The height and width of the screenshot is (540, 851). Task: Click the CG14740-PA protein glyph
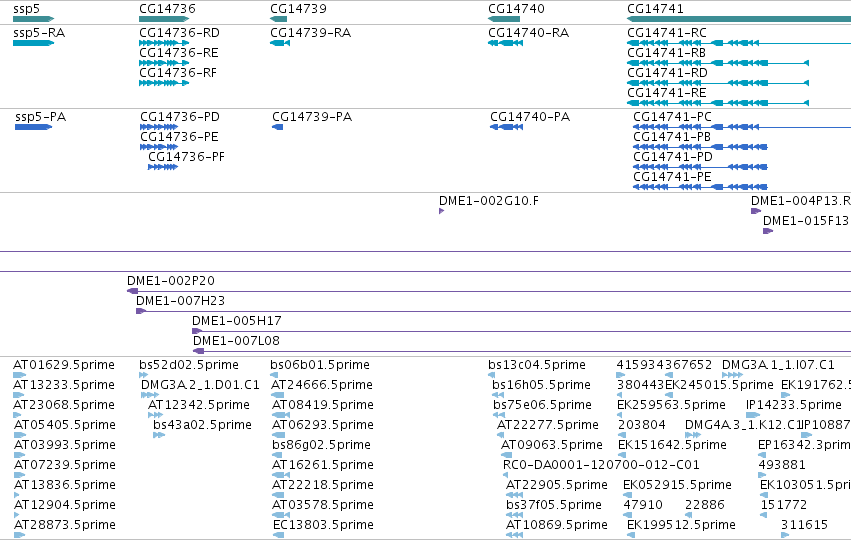(x=506, y=127)
